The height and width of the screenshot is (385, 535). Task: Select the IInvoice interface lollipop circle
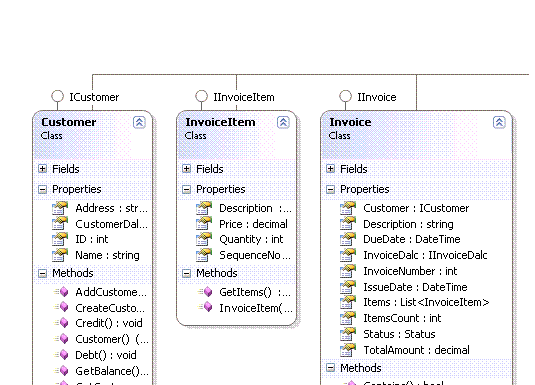tap(345, 96)
